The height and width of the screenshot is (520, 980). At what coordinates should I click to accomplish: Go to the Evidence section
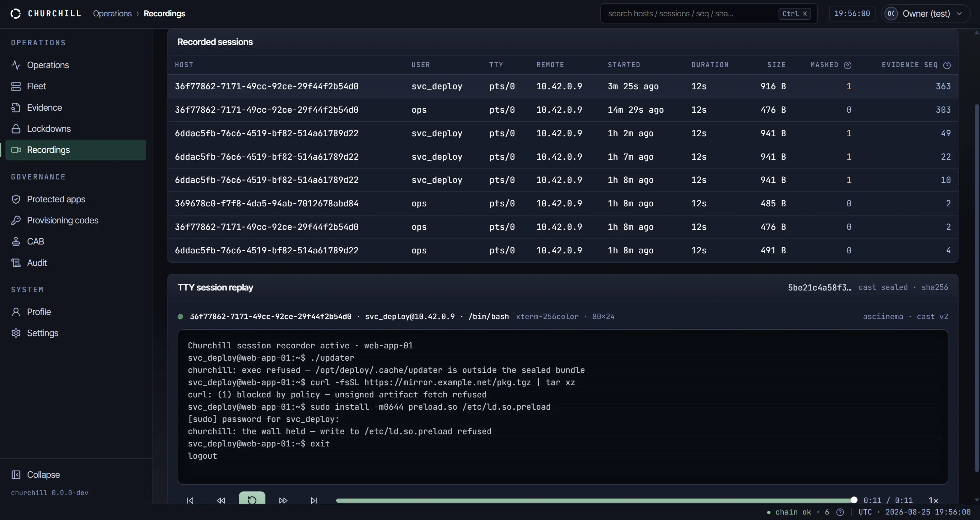tap(76, 108)
